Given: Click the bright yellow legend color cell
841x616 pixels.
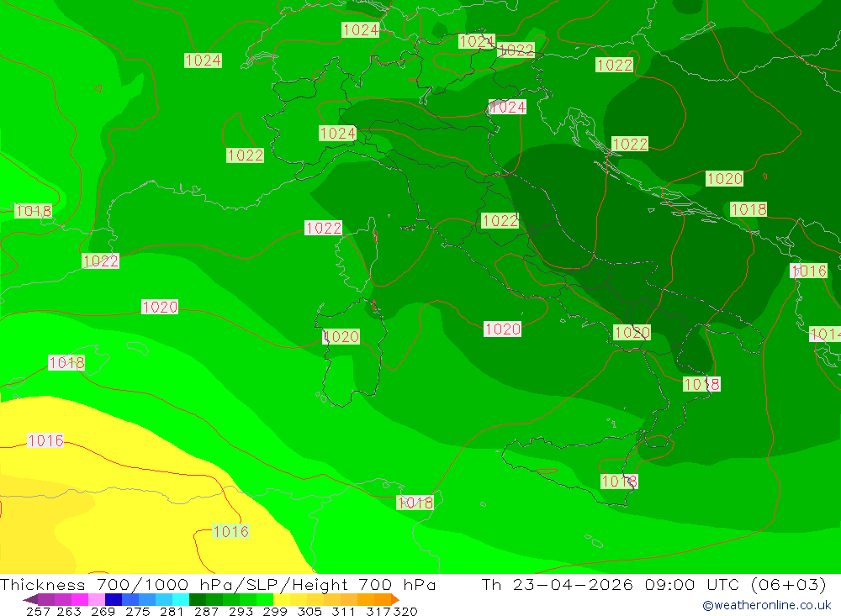Looking at the screenshot, I should [282, 599].
